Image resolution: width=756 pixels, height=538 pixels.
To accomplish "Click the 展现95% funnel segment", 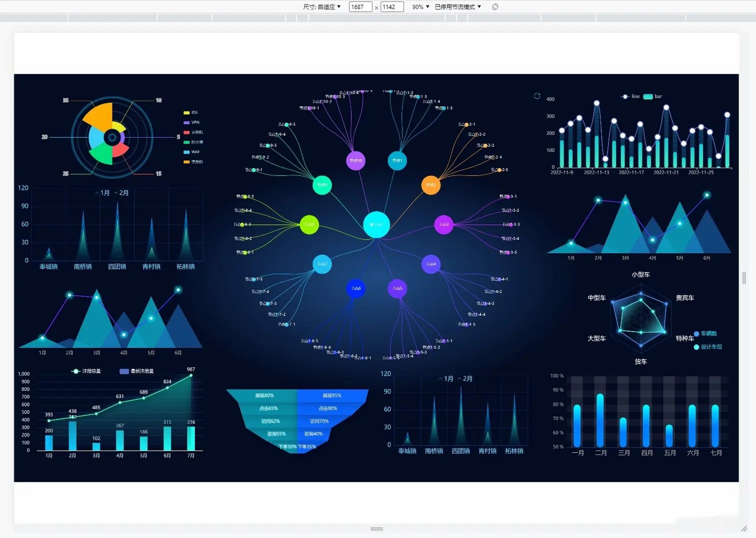I will (x=331, y=395).
